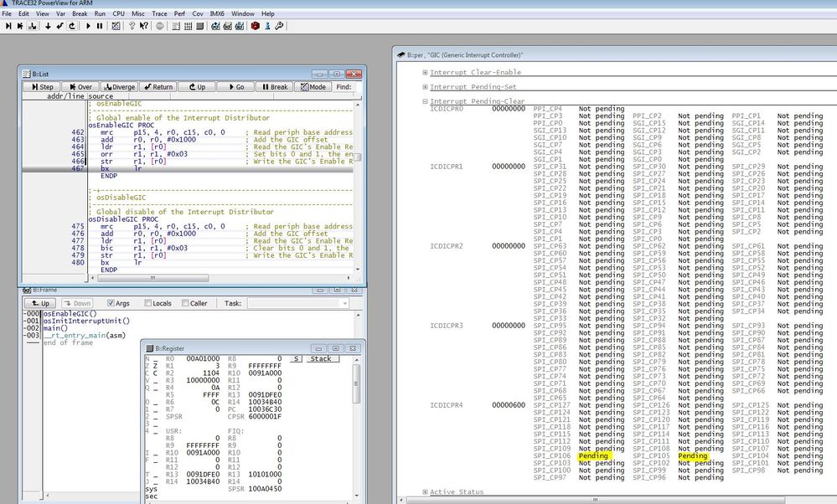Open the IMX6 menu
The width and height of the screenshot is (837, 504).
click(x=217, y=13)
